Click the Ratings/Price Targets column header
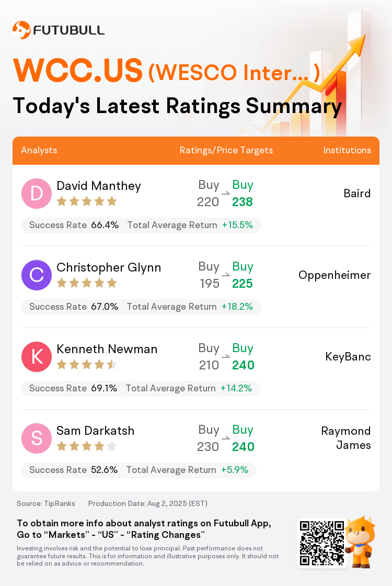This screenshot has height=586, width=392. pyautogui.click(x=226, y=150)
